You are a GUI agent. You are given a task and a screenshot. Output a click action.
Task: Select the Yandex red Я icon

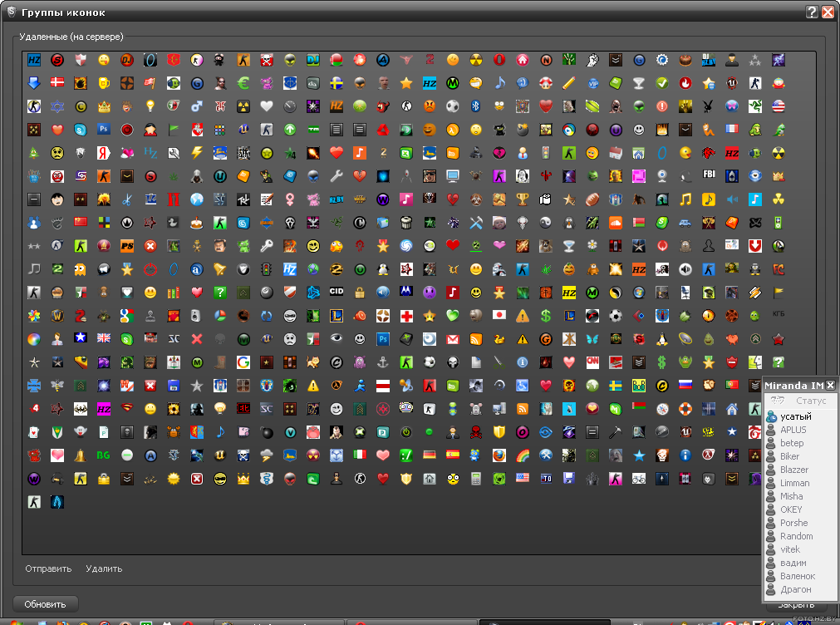coord(104,153)
